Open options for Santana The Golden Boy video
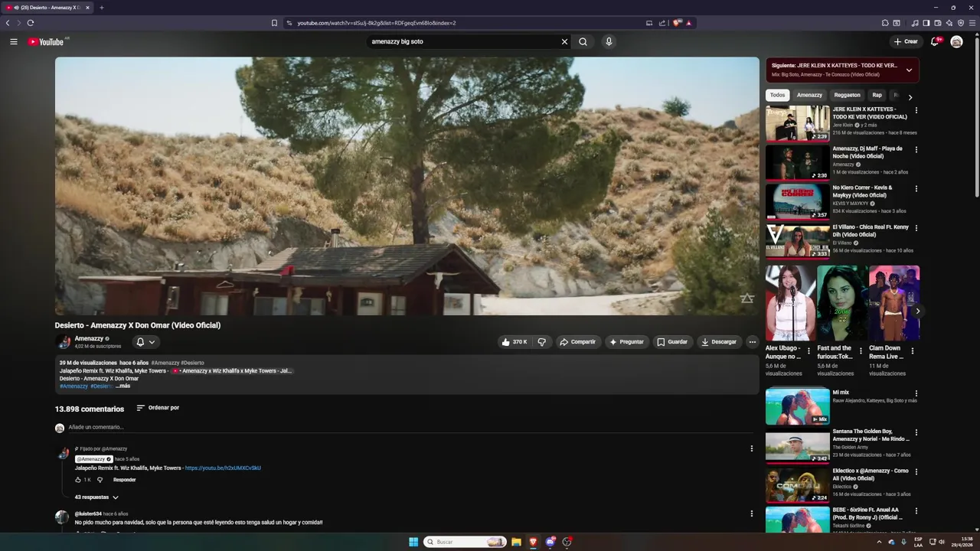 pyautogui.click(x=916, y=432)
